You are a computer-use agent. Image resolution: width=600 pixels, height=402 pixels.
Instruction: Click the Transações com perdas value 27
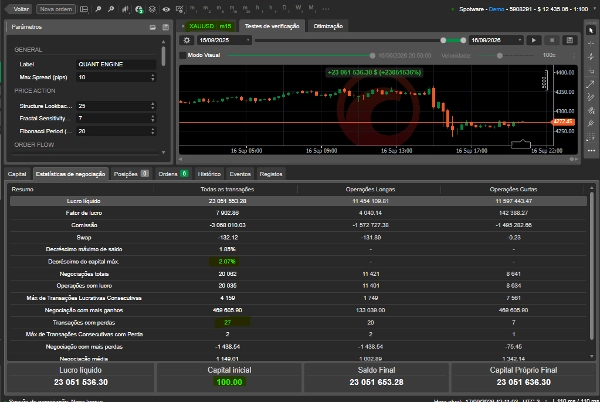[x=227, y=322]
